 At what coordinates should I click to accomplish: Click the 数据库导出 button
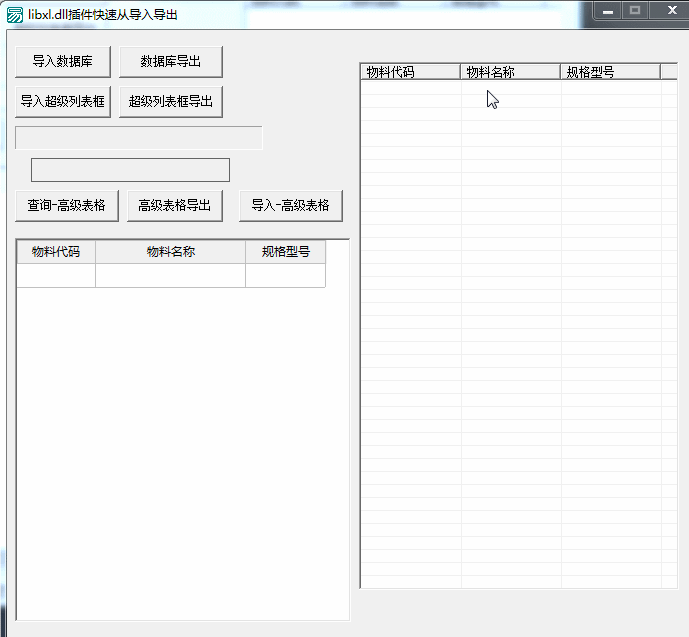click(x=171, y=62)
